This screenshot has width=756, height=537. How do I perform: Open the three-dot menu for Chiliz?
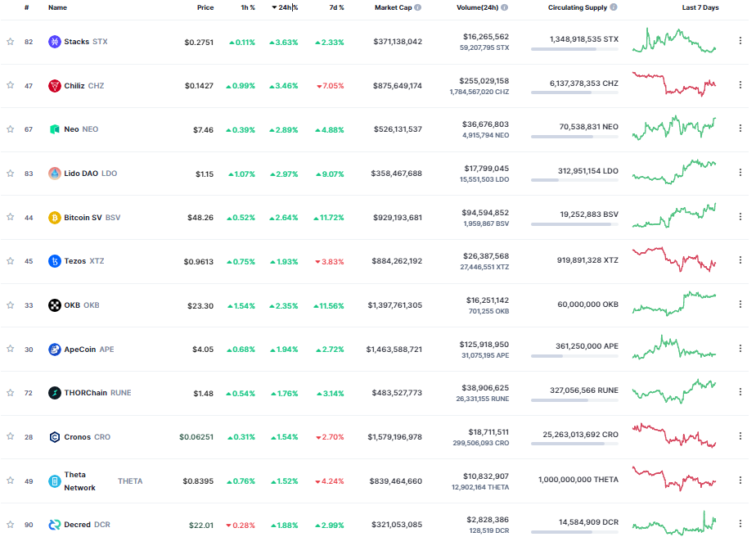pyautogui.click(x=740, y=85)
